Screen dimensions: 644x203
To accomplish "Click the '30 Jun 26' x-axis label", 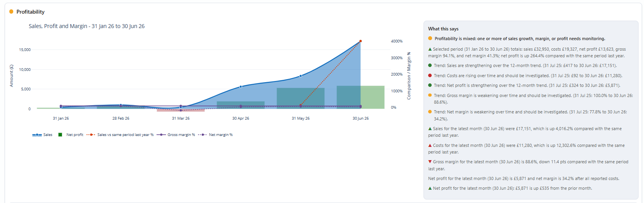I will [x=360, y=118].
